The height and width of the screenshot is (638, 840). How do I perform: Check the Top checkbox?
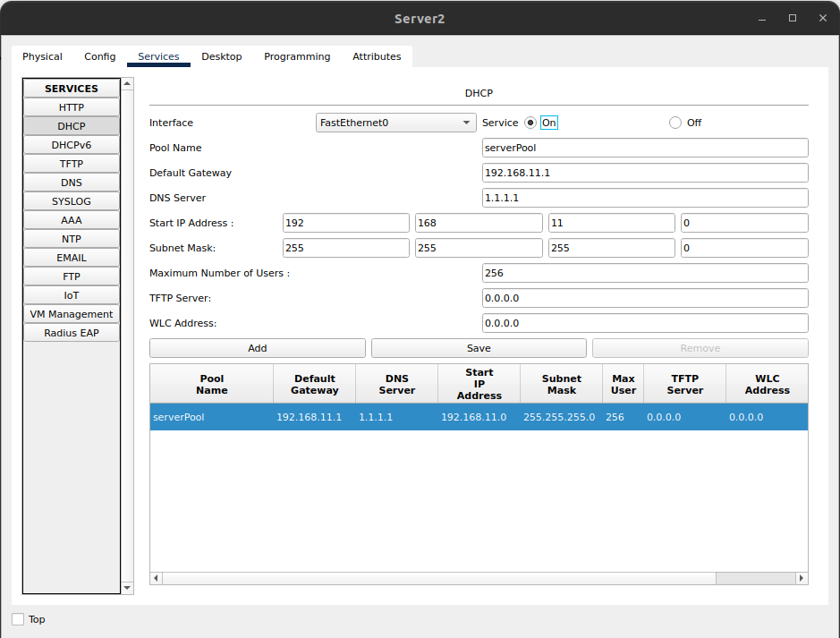tap(16, 618)
